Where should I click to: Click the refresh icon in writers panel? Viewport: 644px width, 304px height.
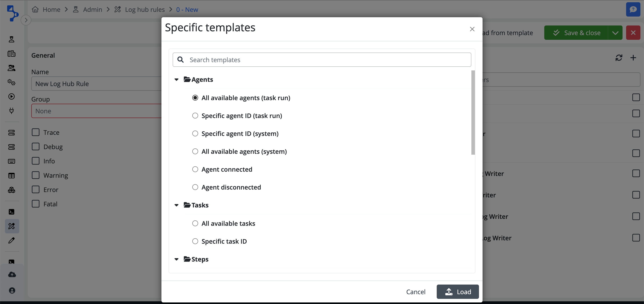point(619,58)
